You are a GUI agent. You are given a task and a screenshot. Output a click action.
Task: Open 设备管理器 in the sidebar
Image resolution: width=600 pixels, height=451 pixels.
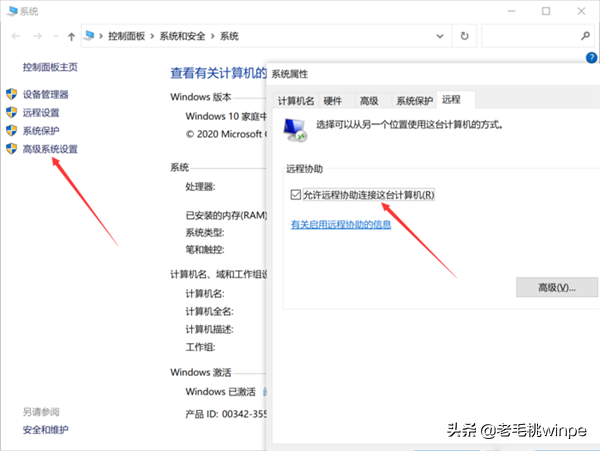tap(46, 94)
